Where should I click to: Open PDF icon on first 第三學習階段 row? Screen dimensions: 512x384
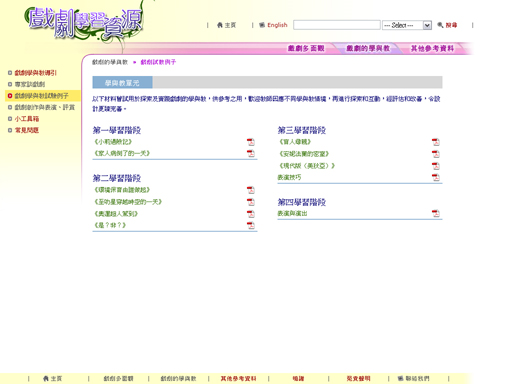[x=436, y=142]
